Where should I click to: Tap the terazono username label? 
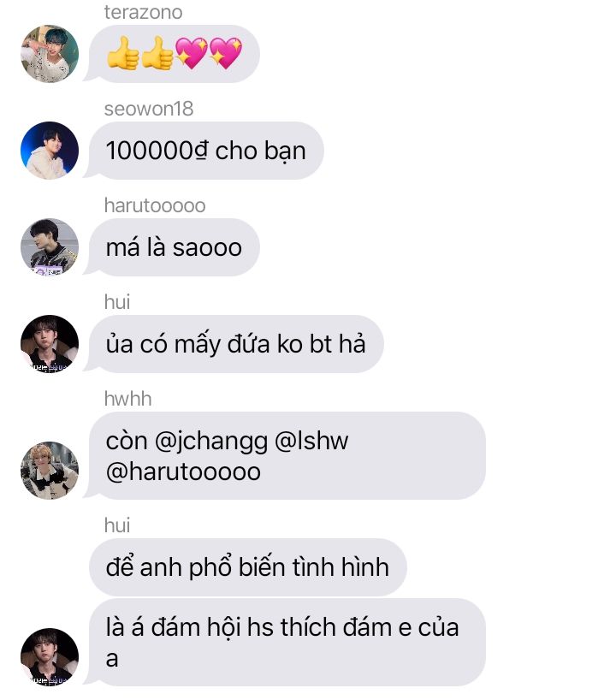[143, 12]
